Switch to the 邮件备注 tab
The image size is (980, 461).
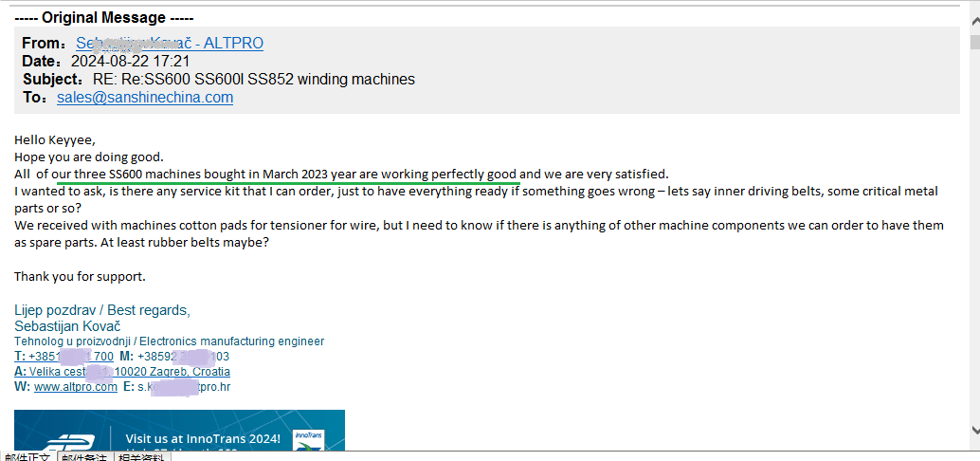coord(82,458)
